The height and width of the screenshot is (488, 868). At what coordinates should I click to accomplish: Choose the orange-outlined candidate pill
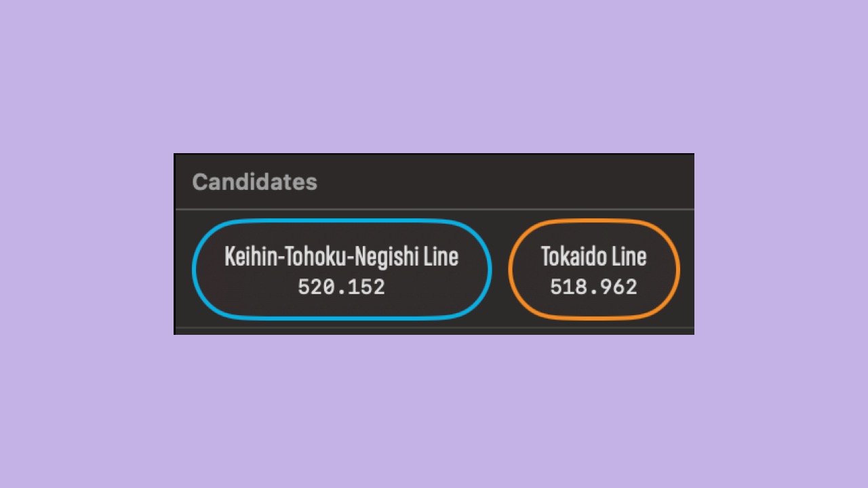click(x=594, y=269)
